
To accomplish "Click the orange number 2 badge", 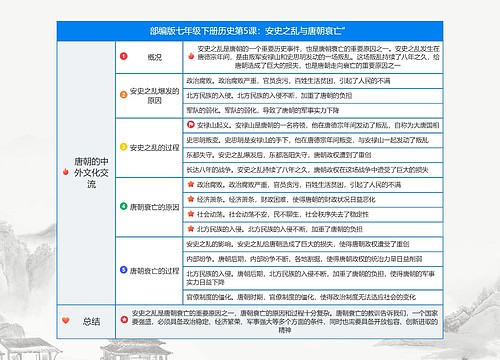I will coord(124,95).
